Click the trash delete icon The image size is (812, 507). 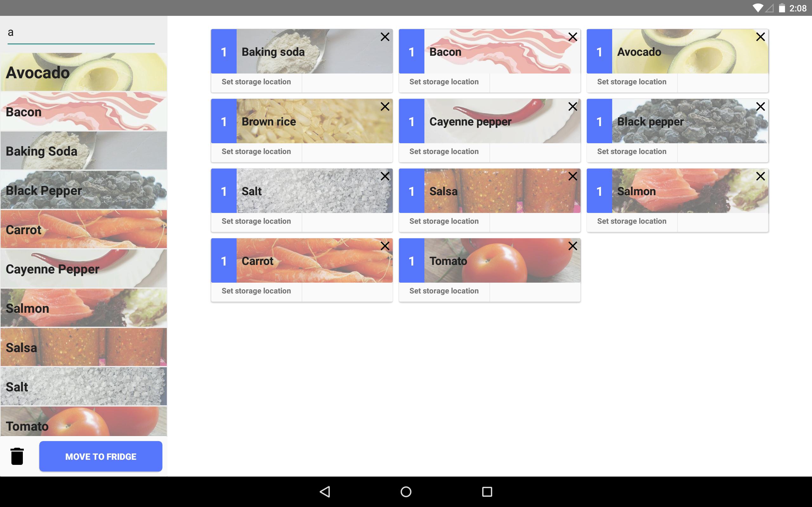pos(17,456)
